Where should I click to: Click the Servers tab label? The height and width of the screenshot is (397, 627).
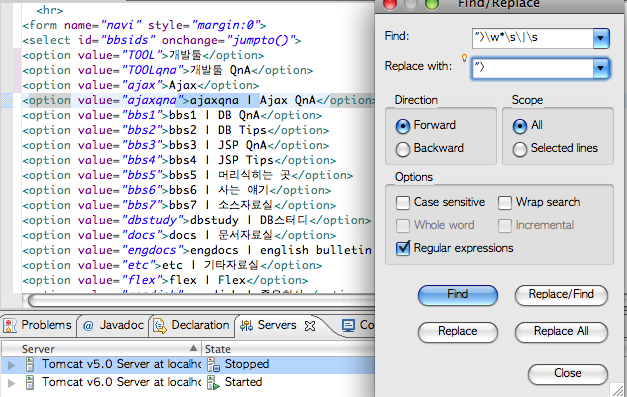(277, 325)
